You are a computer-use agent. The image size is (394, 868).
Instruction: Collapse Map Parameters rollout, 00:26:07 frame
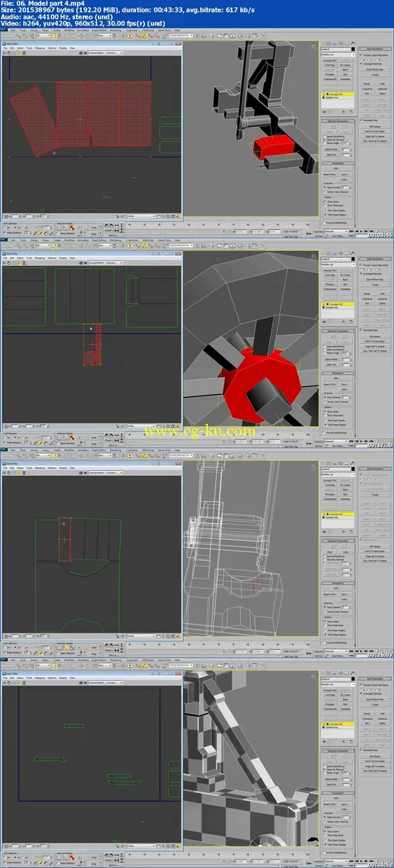coord(376,469)
